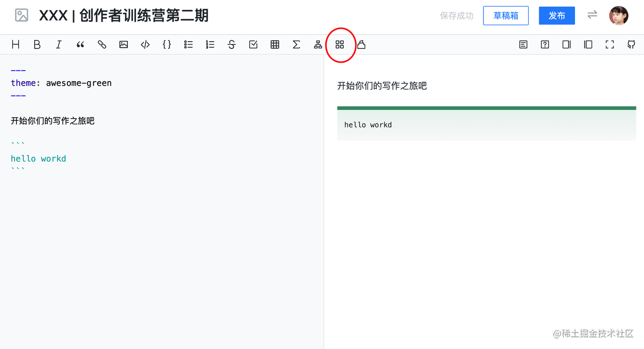Open the user avatar menu
The width and height of the screenshot is (644, 349).
(x=619, y=16)
